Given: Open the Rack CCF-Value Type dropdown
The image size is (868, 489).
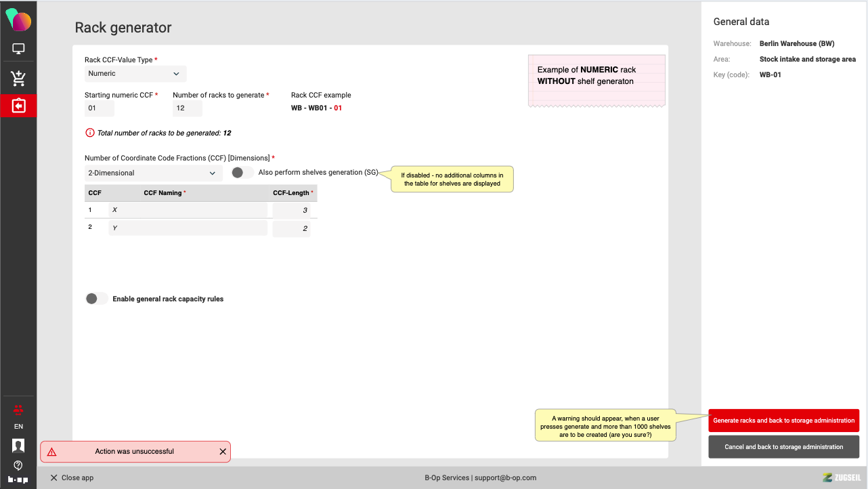Looking at the screenshot, I should pos(135,74).
